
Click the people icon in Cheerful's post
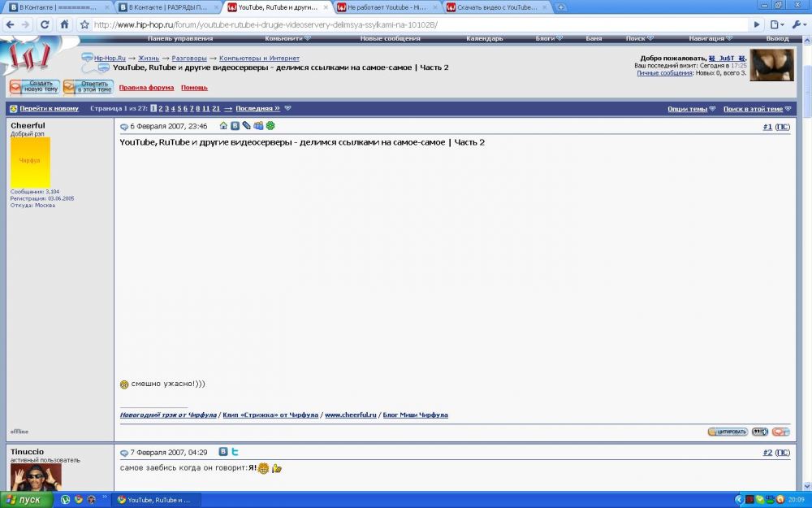coord(258,125)
